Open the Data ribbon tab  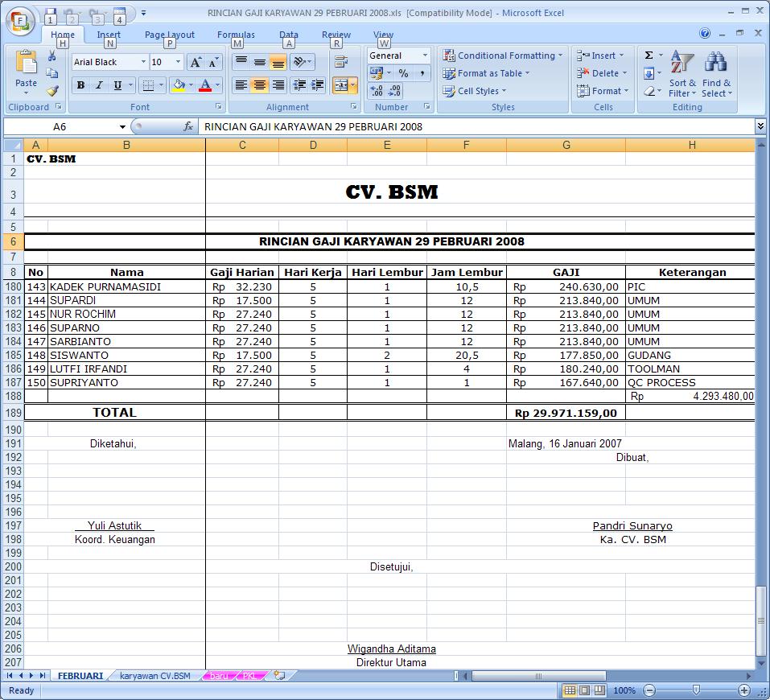289,35
